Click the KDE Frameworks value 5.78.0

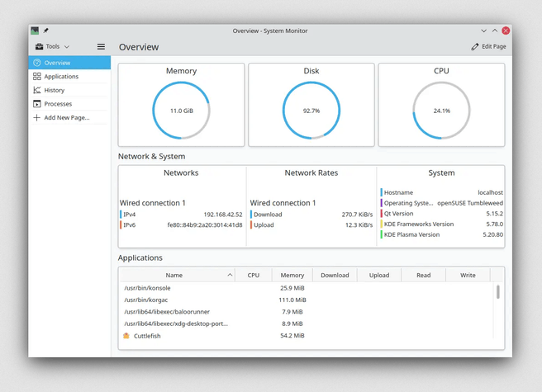click(x=494, y=224)
